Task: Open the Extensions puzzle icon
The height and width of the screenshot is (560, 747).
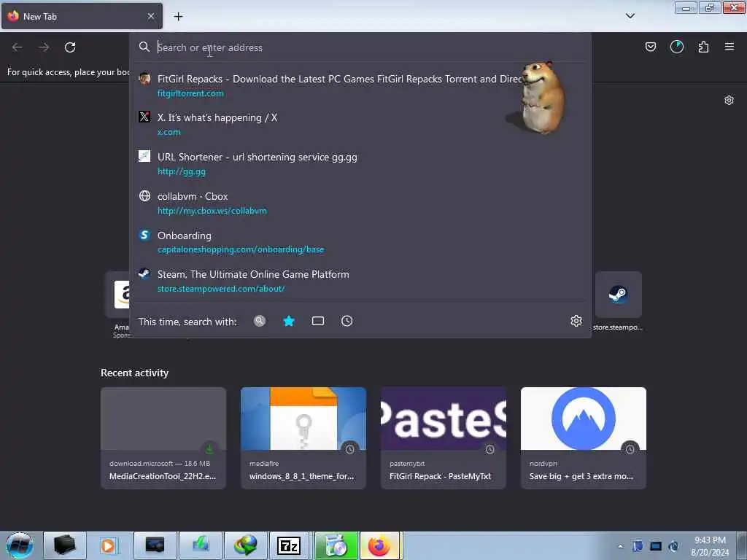Action: click(703, 47)
